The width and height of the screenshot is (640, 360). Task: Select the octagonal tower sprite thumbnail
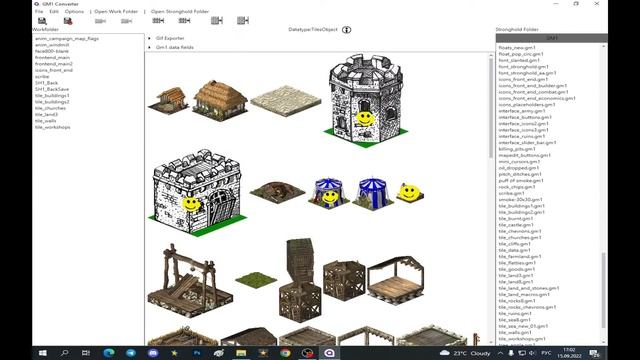(366, 100)
